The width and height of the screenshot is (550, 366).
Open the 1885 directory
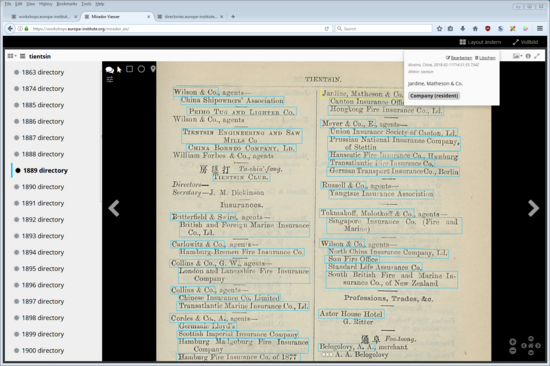(x=43, y=105)
